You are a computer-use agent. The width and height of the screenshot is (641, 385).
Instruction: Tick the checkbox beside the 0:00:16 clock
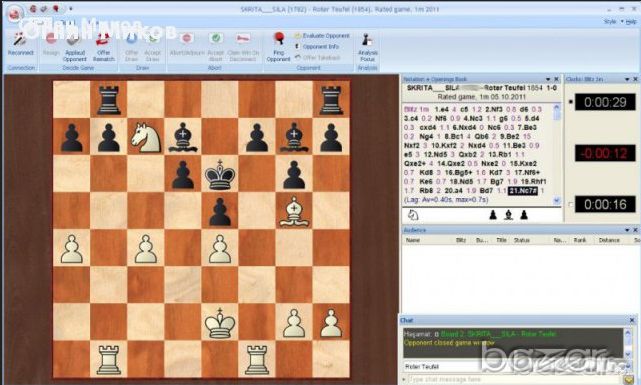pos(571,204)
